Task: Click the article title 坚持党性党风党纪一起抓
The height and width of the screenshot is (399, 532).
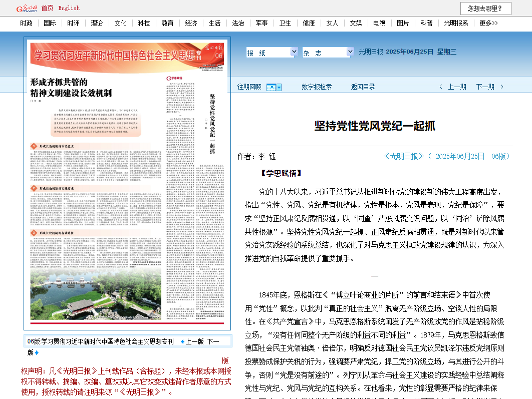Action: (x=375, y=126)
